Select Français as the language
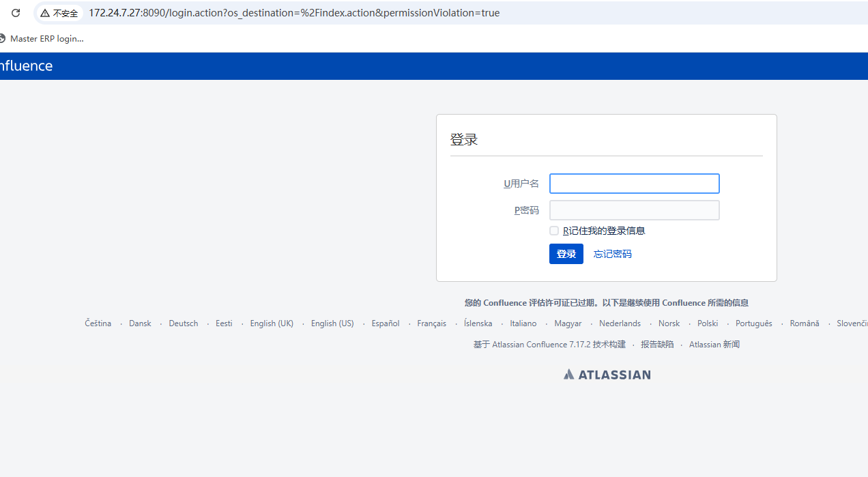The width and height of the screenshot is (868, 477). tap(432, 323)
